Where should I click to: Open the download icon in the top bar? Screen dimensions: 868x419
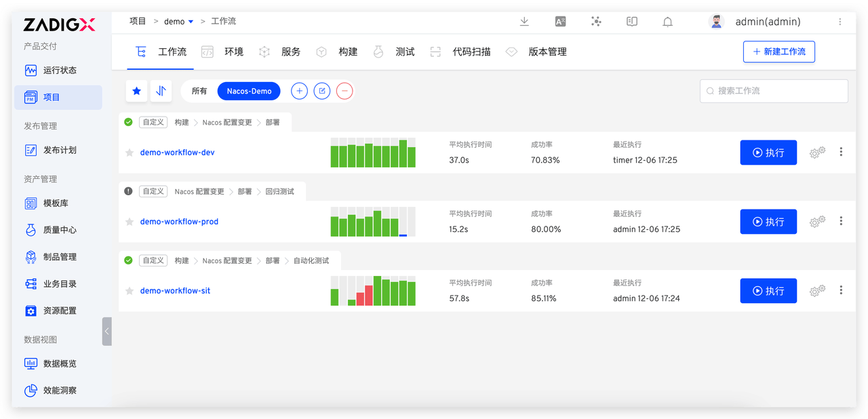(x=524, y=22)
